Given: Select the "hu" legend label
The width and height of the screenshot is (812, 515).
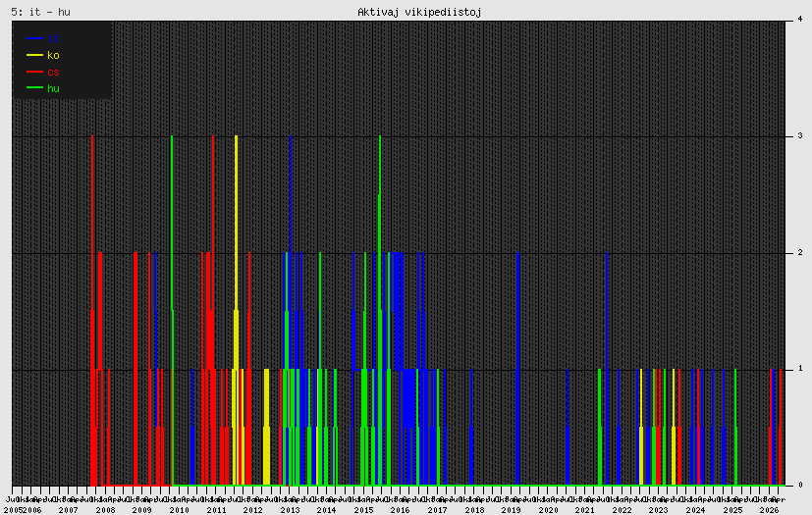Looking at the screenshot, I should (x=53, y=88).
